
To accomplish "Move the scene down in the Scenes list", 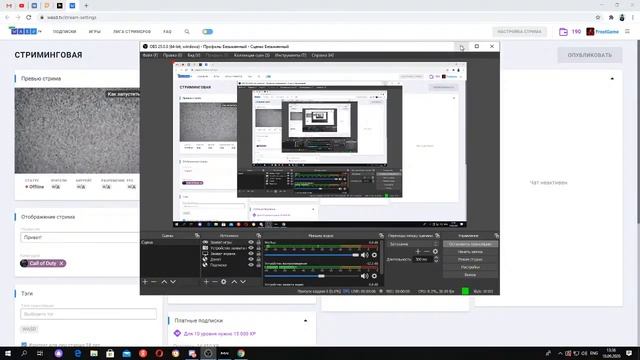I will (173, 282).
